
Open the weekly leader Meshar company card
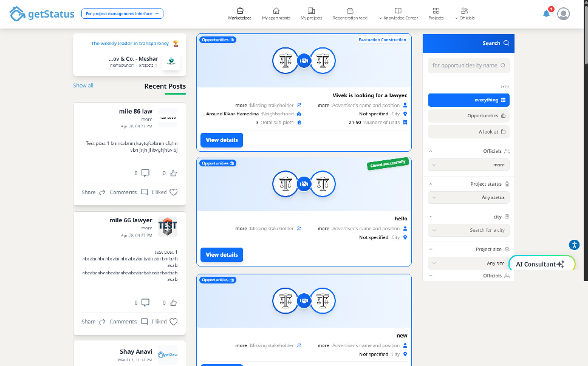pyautogui.click(x=129, y=61)
